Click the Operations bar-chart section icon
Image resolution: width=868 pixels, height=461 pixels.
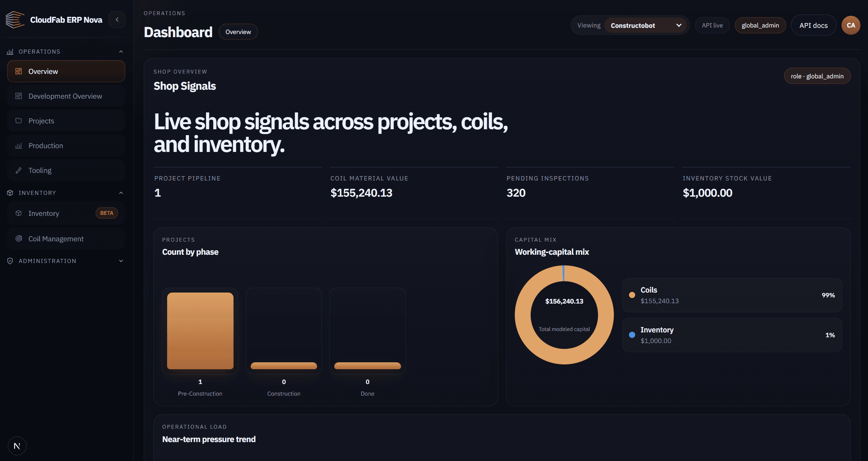(x=10, y=52)
